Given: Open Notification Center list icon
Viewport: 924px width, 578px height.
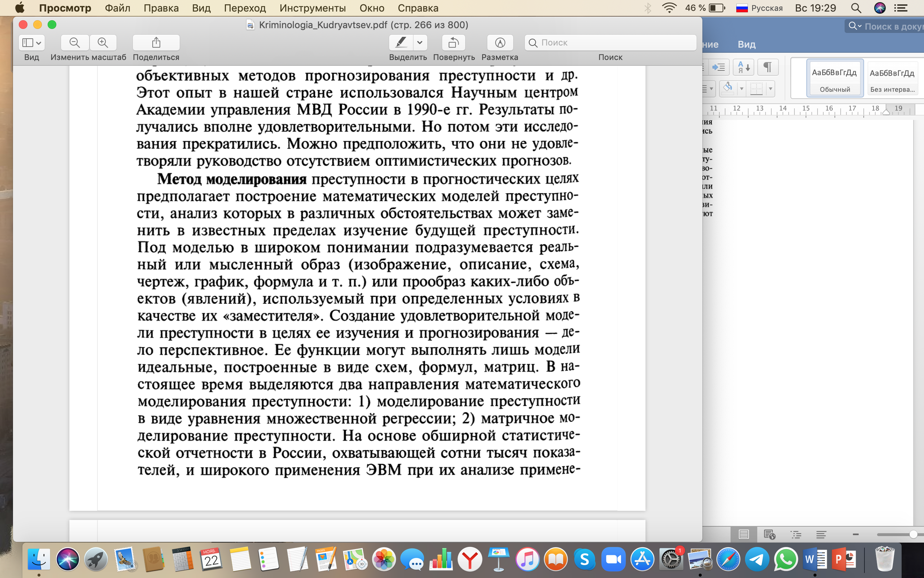Looking at the screenshot, I should pyautogui.click(x=901, y=8).
